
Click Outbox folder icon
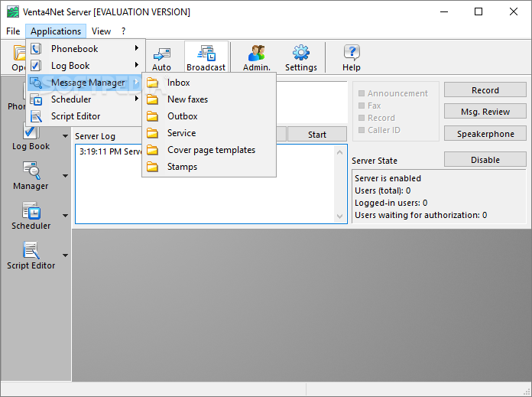(x=152, y=116)
